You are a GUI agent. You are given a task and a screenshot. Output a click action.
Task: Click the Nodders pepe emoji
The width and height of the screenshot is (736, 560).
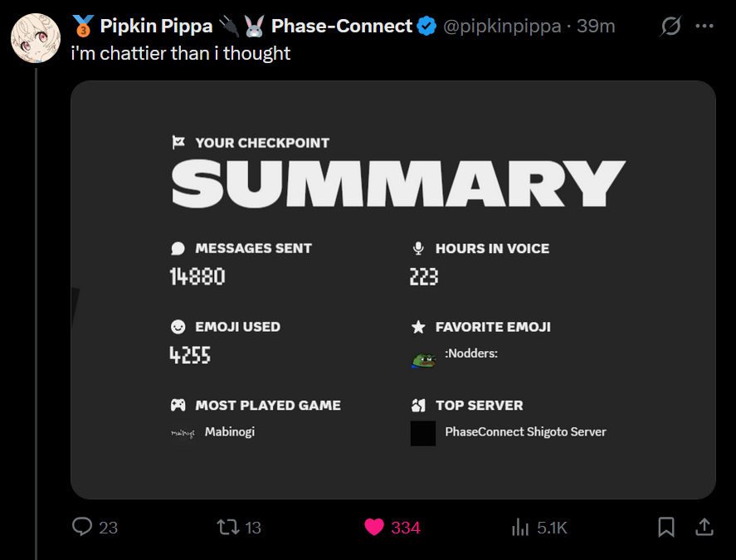coord(424,358)
